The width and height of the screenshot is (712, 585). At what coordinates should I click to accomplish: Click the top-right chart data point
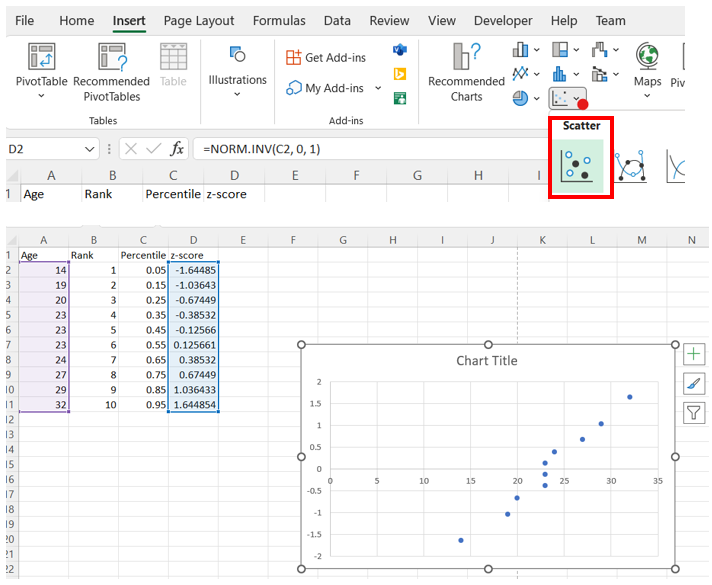coord(630,397)
